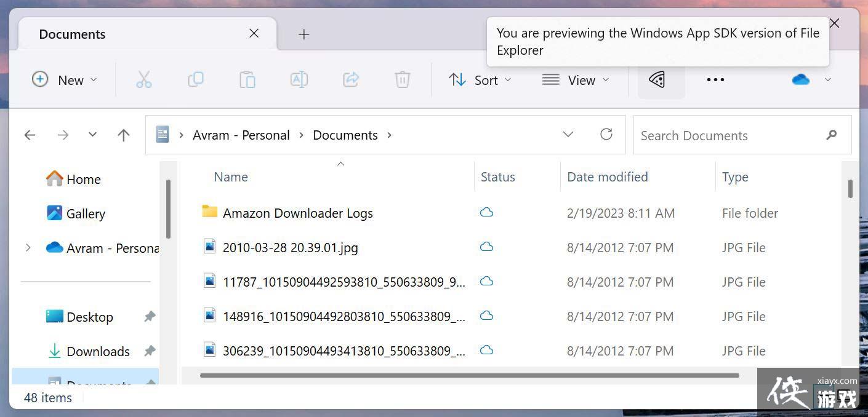This screenshot has height=417, width=868.
Task: Click the Paste icon in the toolbar
Action: click(x=247, y=79)
